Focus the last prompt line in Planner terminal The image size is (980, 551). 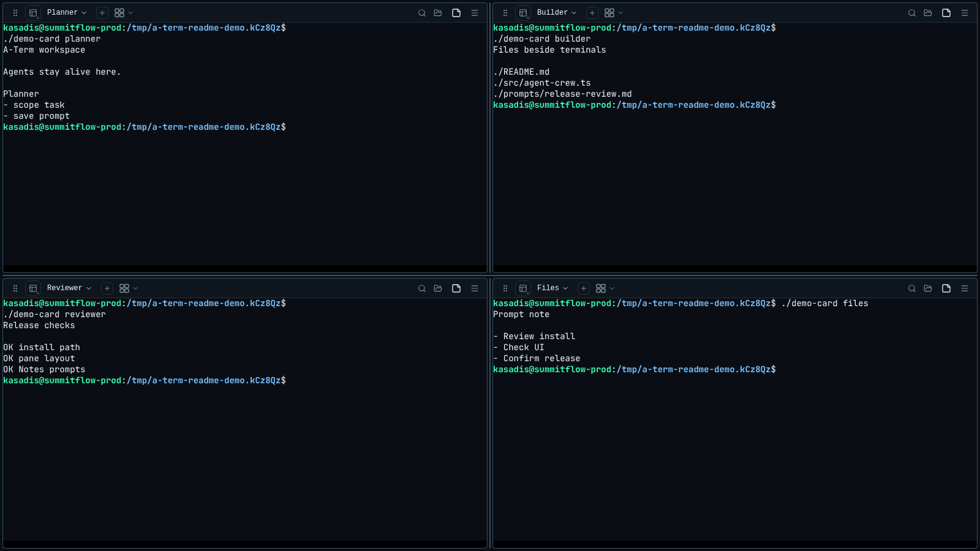point(145,127)
